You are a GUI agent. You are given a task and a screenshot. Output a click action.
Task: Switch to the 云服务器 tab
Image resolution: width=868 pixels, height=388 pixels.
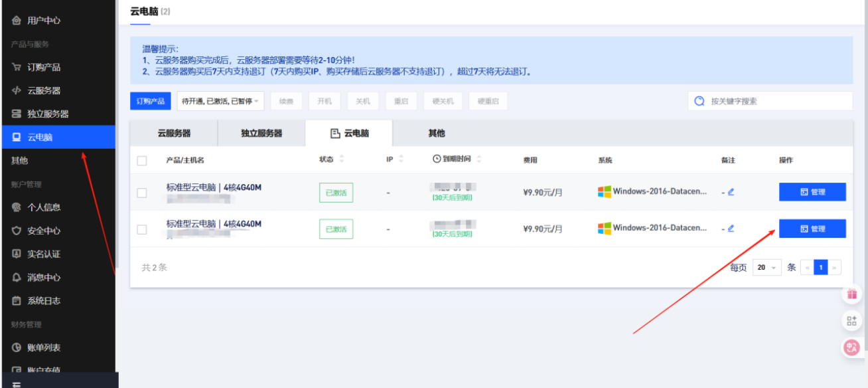coord(174,133)
